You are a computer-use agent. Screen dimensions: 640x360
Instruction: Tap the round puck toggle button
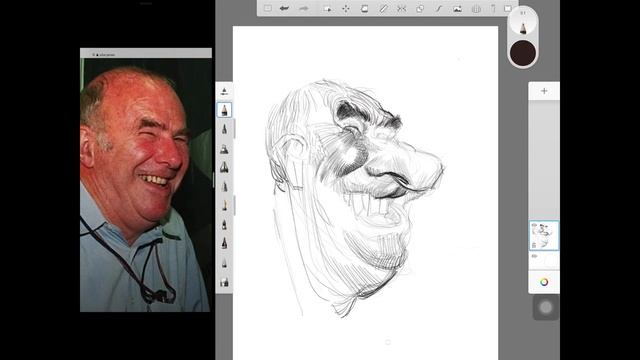click(546, 307)
